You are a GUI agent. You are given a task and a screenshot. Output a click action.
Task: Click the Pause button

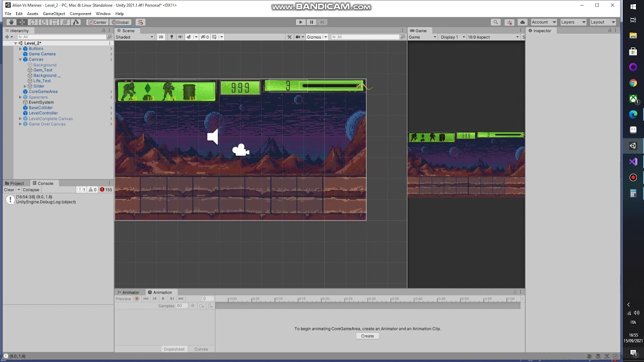point(311,22)
